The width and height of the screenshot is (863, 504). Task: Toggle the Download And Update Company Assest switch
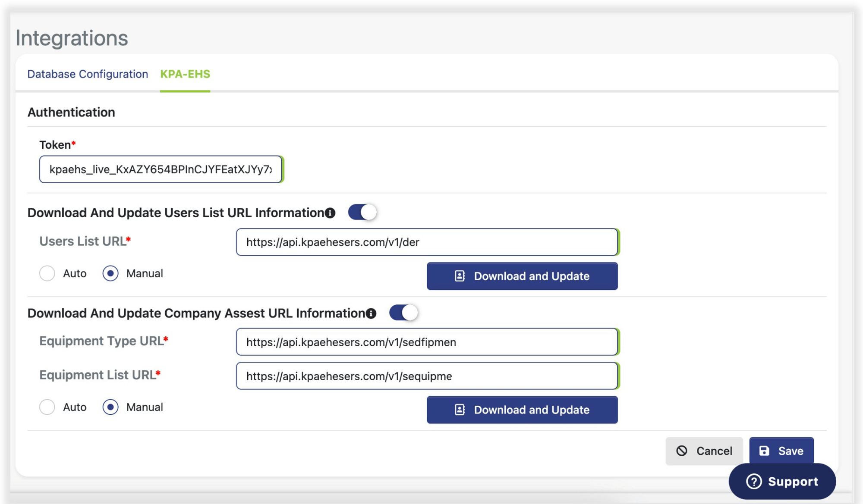403,313
